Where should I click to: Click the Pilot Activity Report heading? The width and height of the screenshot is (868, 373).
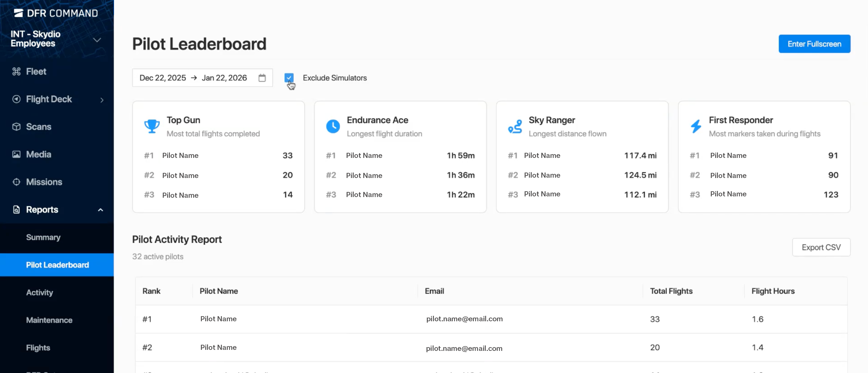(177, 240)
